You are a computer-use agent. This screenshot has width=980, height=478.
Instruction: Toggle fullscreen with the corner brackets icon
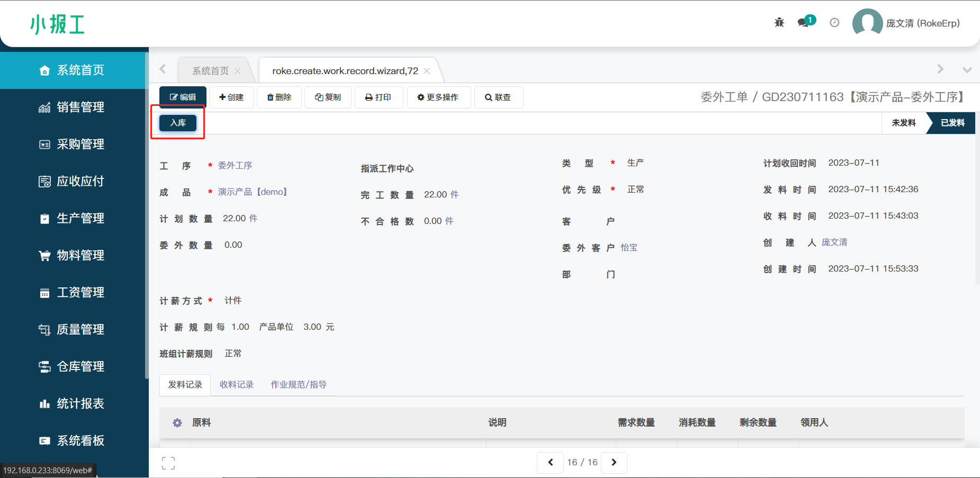point(168,463)
